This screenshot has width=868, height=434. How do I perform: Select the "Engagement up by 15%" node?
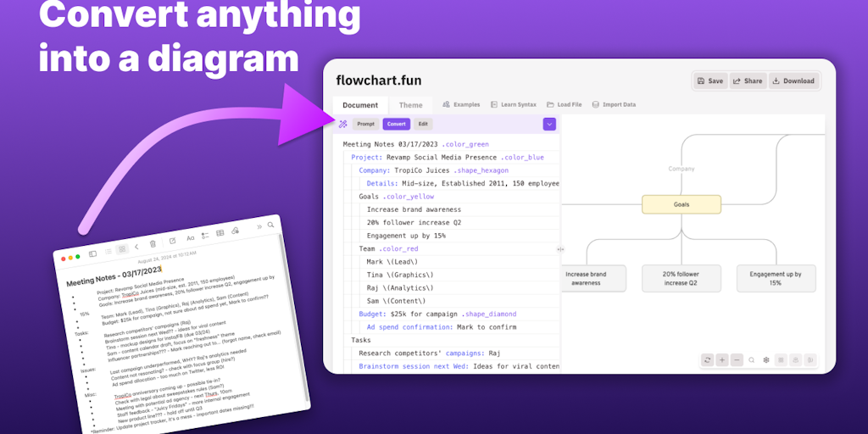776,278
